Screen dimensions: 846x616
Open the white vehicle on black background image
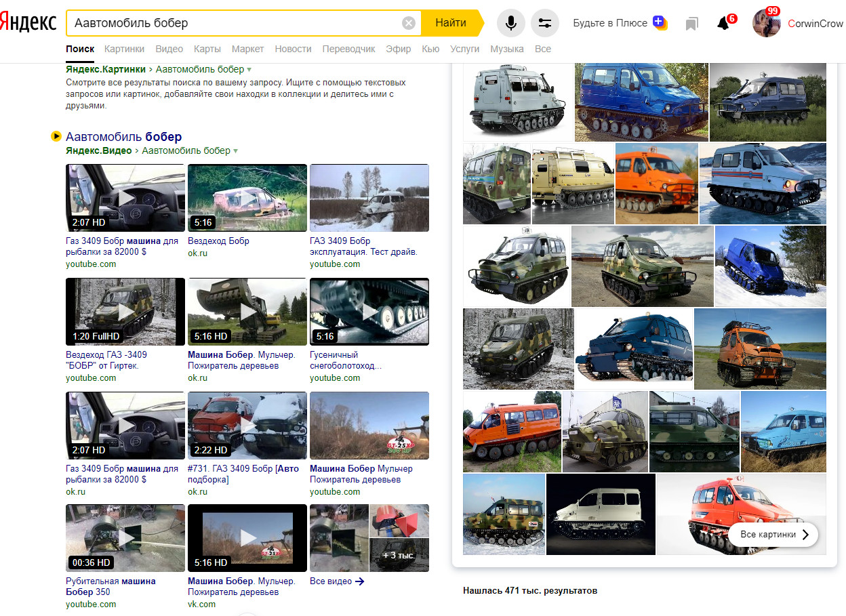[x=601, y=514]
